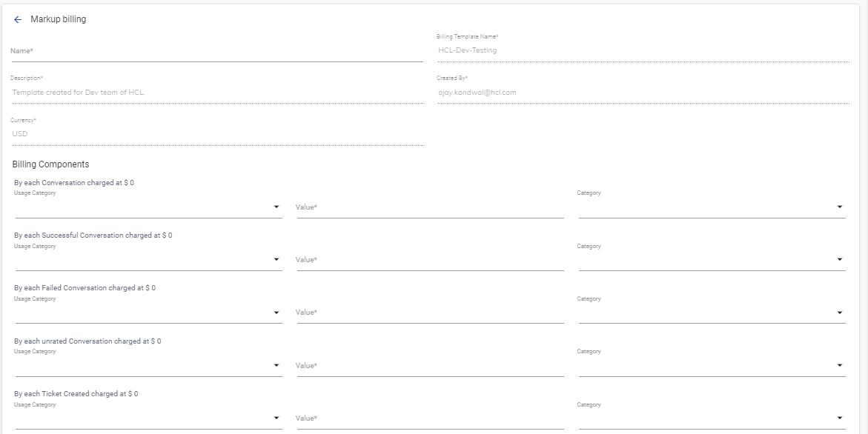Click Value field for unrated Conversation
Viewport: 868px width, 434px height.
(x=430, y=366)
